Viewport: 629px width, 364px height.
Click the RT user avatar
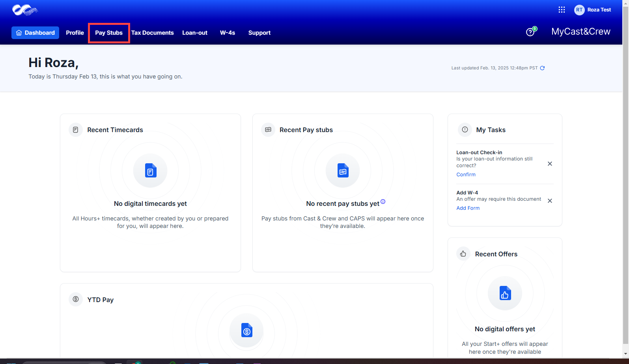click(x=579, y=10)
